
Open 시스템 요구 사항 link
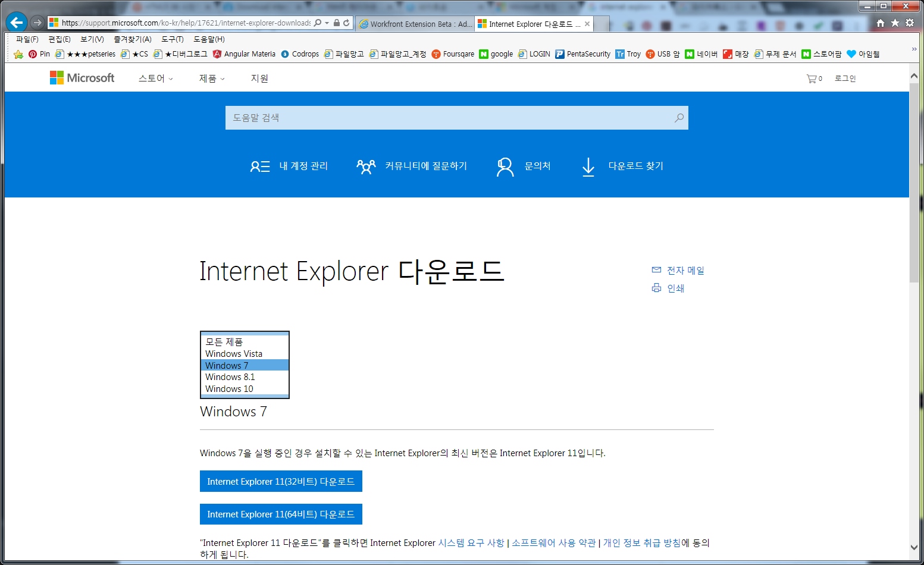click(471, 543)
